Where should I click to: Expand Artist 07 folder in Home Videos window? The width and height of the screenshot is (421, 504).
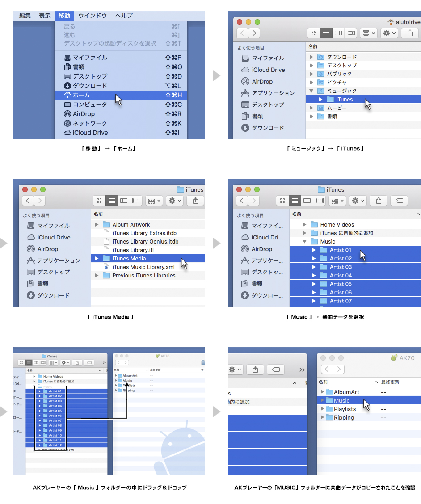tap(314, 301)
